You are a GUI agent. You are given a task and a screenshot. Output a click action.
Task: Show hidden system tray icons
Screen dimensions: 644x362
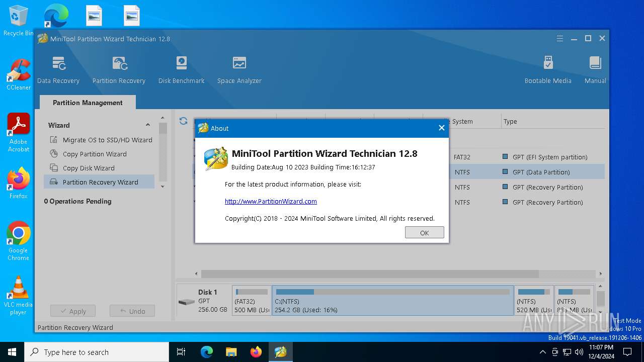click(x=543, y=352)
